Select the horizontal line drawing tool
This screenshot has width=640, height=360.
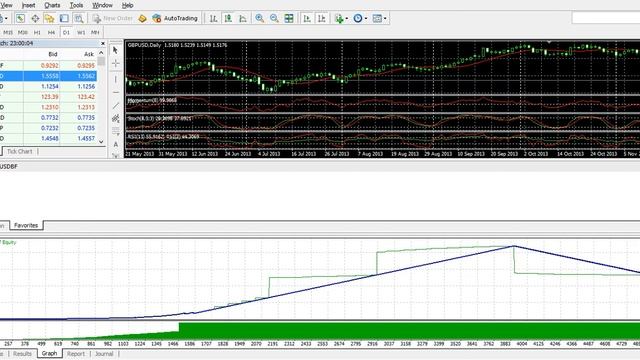pyautogui.click(x=116, y=93)
